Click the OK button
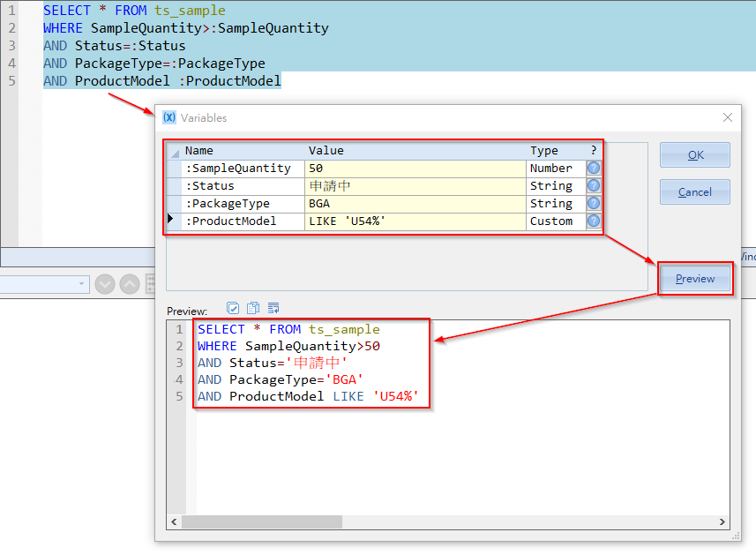The image size is (756, 555). tap(695, 154)
